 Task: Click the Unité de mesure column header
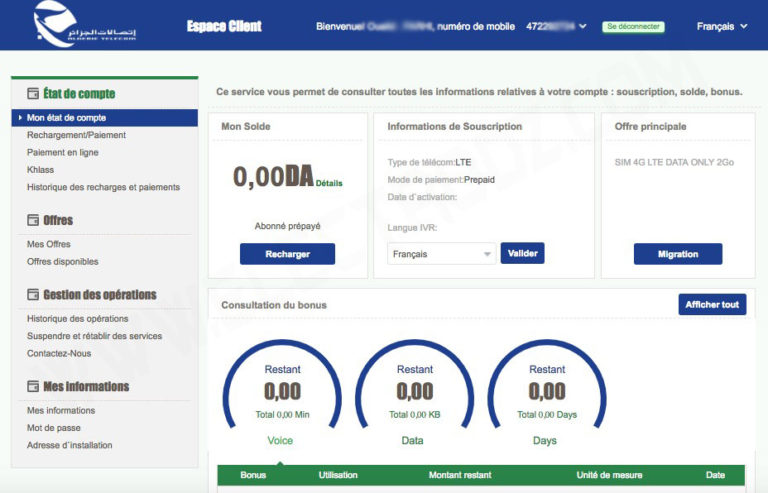tap(609, 475)
